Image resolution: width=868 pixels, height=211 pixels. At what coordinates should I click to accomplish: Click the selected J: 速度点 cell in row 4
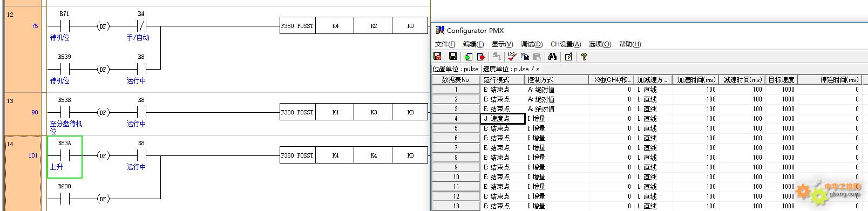(503, 119)
